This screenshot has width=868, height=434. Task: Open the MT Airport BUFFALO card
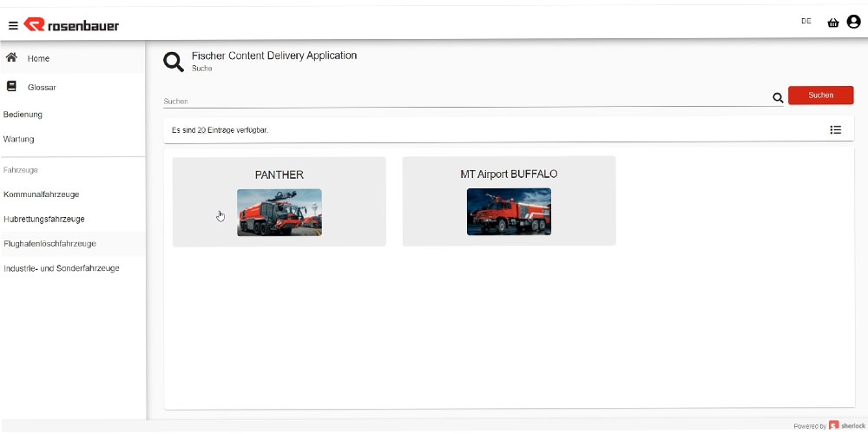point(509,201)
